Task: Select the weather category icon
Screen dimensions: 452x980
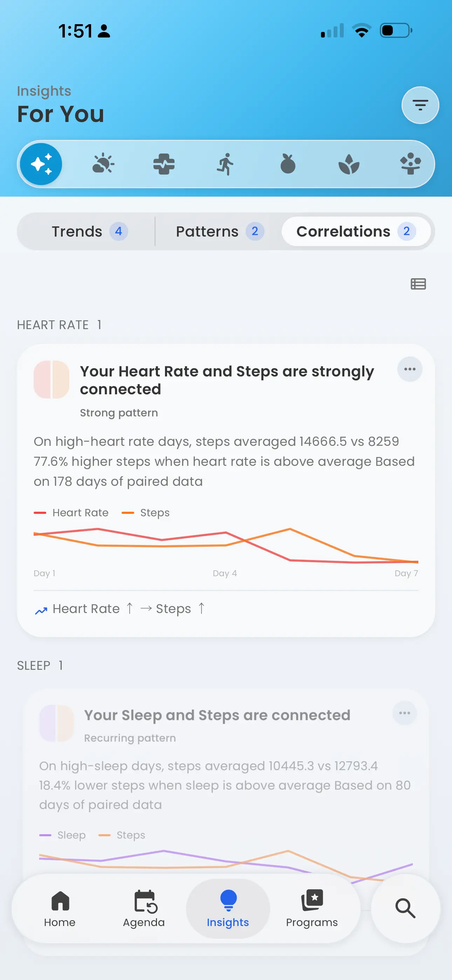Action: click(x=103, y=164)
